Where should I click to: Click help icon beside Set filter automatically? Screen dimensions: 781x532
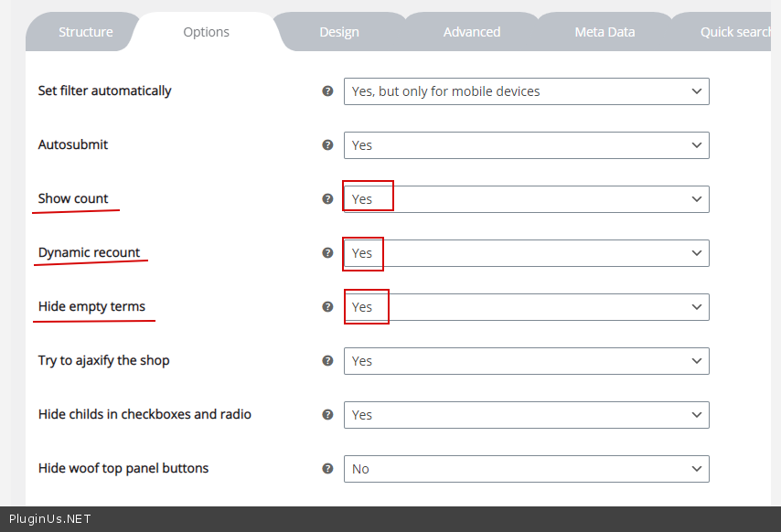point(327,91)
